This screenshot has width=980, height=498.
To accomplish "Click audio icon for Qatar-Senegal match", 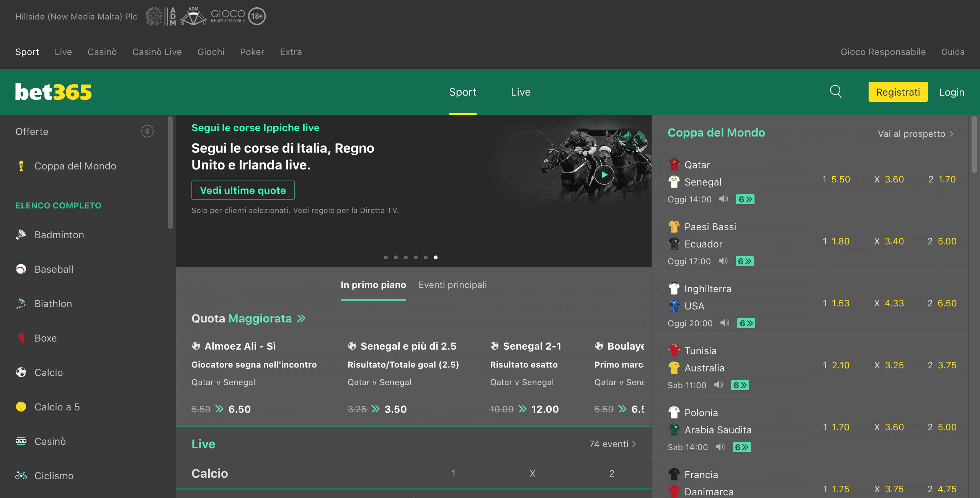I will click(x=723, y=199).
